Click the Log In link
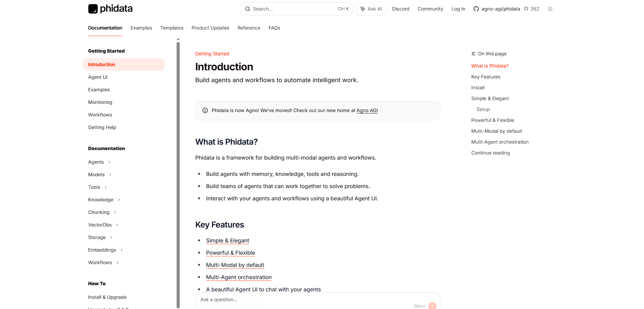 pos(458,9)
